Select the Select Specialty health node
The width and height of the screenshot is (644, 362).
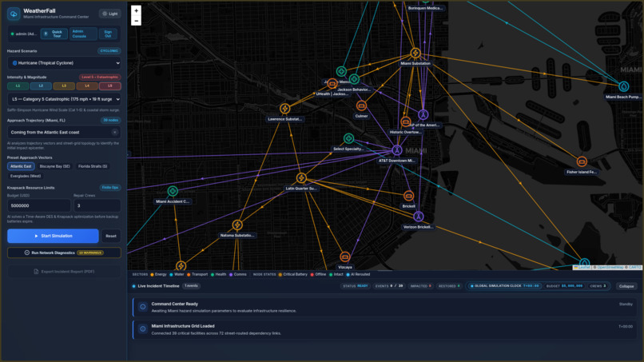click(348, 138)
